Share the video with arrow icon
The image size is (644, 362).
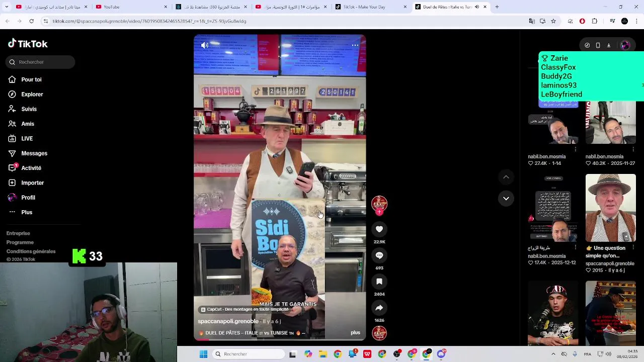(379, 308)
